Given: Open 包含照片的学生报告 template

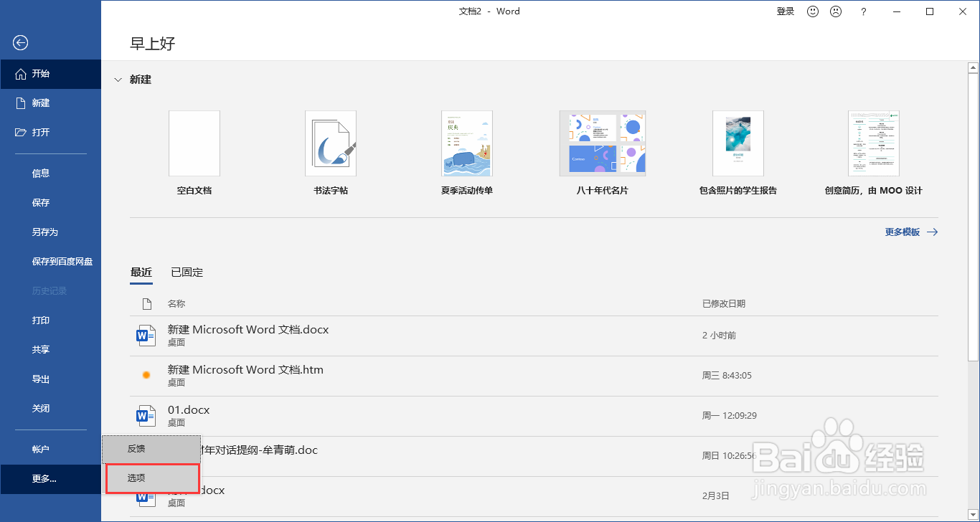Looking at the screenshot, I should click(738, 153).
